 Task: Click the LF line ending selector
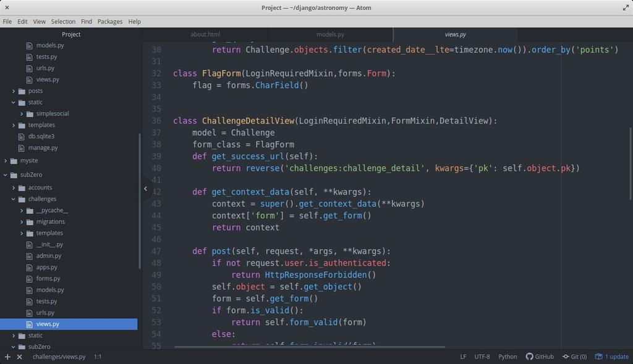[463, 357]
